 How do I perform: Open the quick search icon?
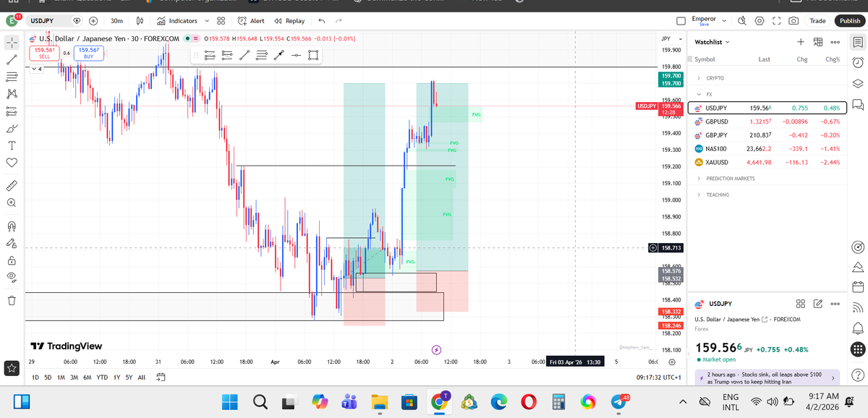point(742,21)
